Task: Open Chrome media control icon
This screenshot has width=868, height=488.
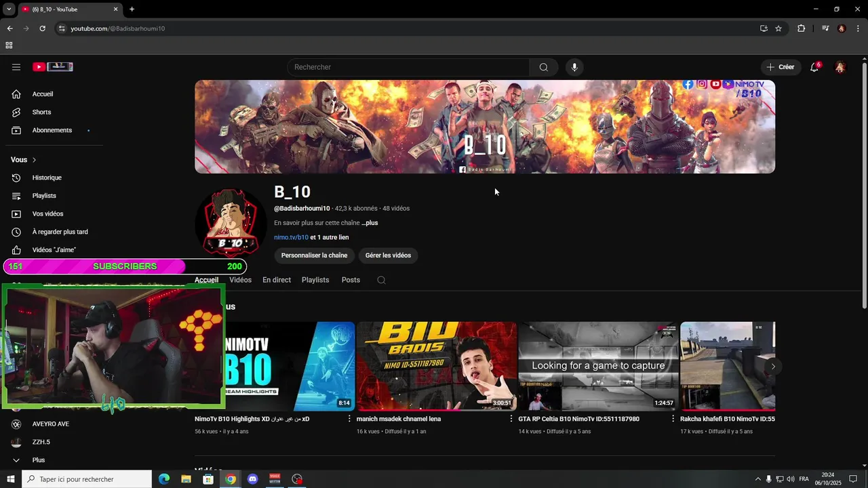Action: coord(825,28)
